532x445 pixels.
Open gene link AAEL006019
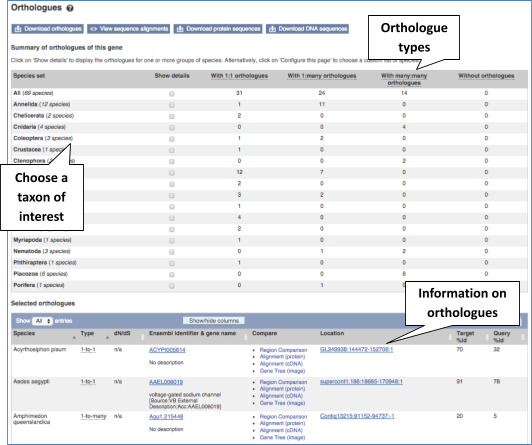(166, 382)
